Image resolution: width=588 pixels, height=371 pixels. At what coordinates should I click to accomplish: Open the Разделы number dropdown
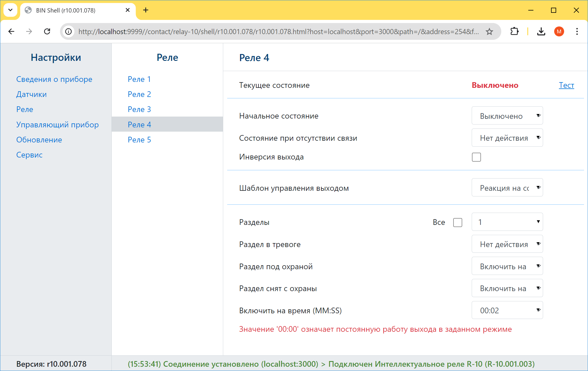click(507, 222)
